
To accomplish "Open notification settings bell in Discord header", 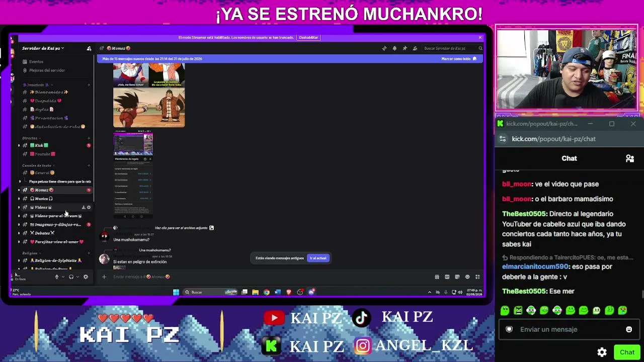I will [x=394, y=48].
